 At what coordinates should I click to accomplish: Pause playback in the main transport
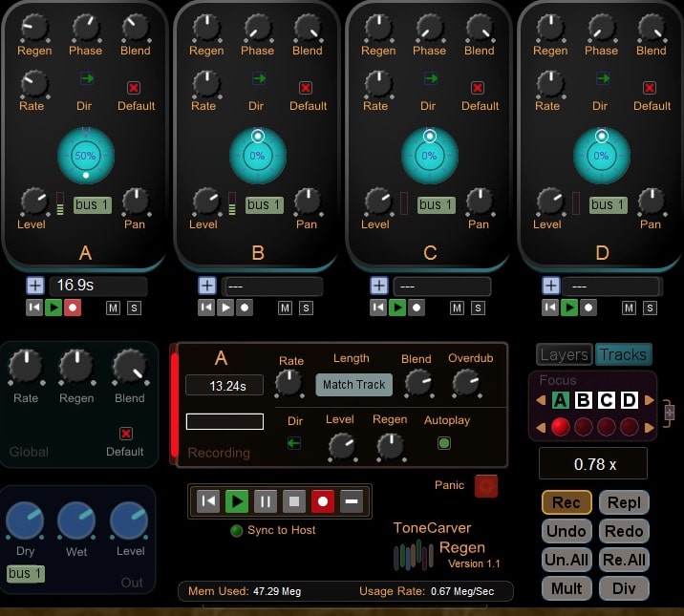pyautogui.click(x=266, y=500)
